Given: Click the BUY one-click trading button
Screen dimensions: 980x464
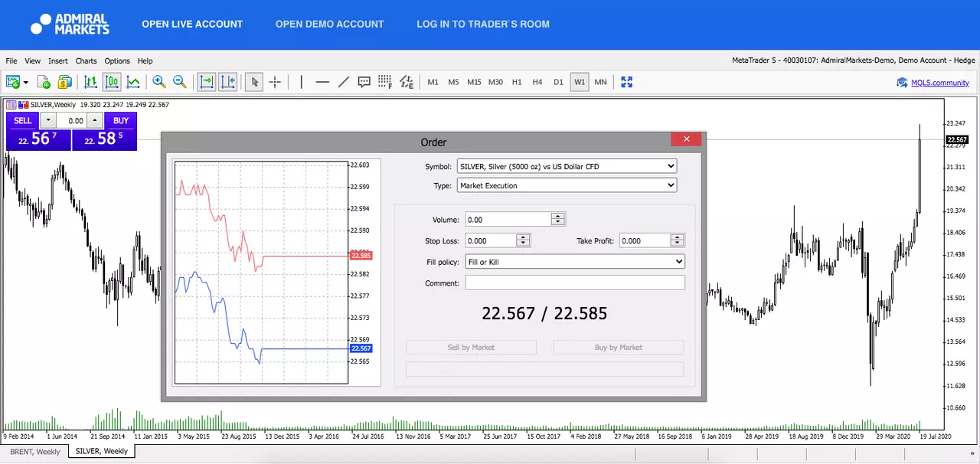Looking at the screenshot, I should (x=121, y=120).
